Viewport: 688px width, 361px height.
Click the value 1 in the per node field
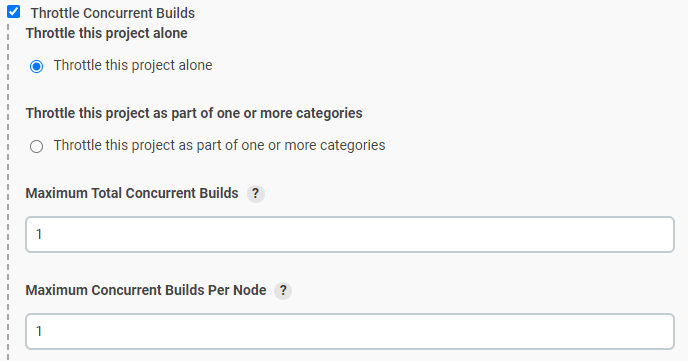(x=39, y=331)
